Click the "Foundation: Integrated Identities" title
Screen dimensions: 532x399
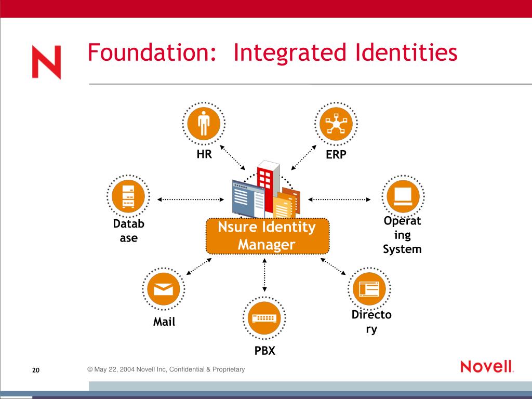272,52
